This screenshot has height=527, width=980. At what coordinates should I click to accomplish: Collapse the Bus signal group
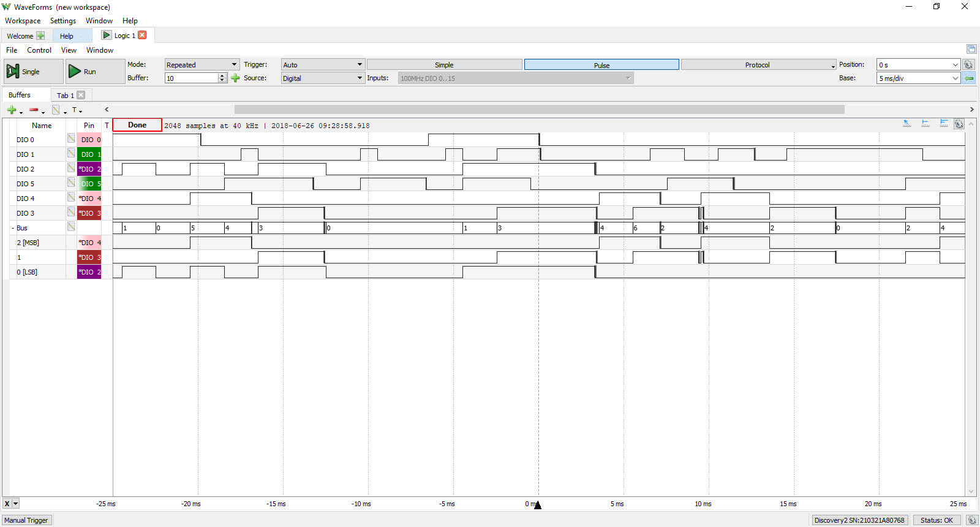13,228
